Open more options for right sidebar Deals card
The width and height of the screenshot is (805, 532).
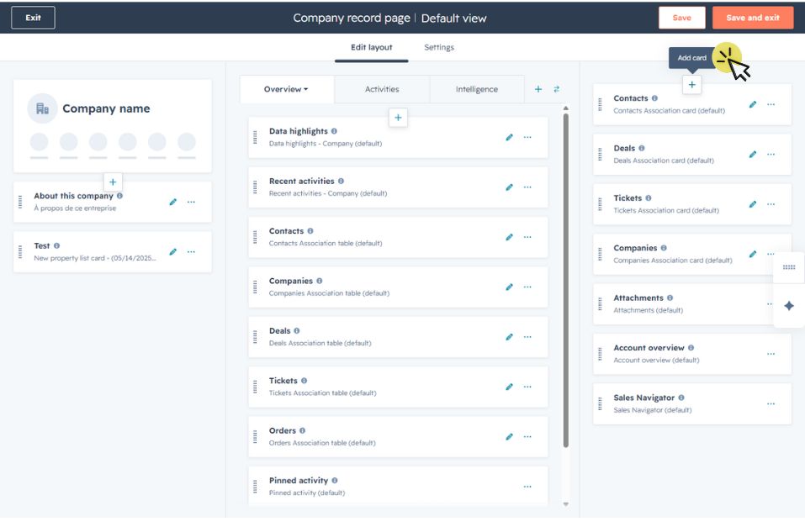[771, 155]
